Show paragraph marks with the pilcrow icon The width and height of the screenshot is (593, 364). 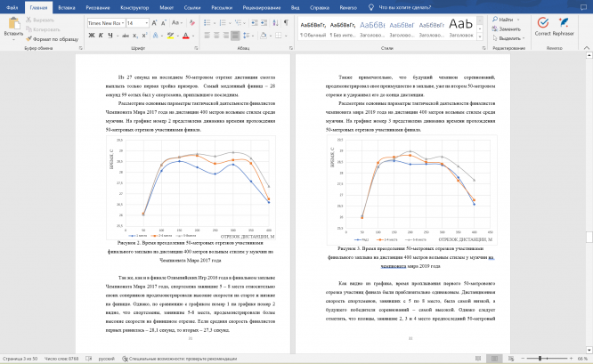click(287, 23)
